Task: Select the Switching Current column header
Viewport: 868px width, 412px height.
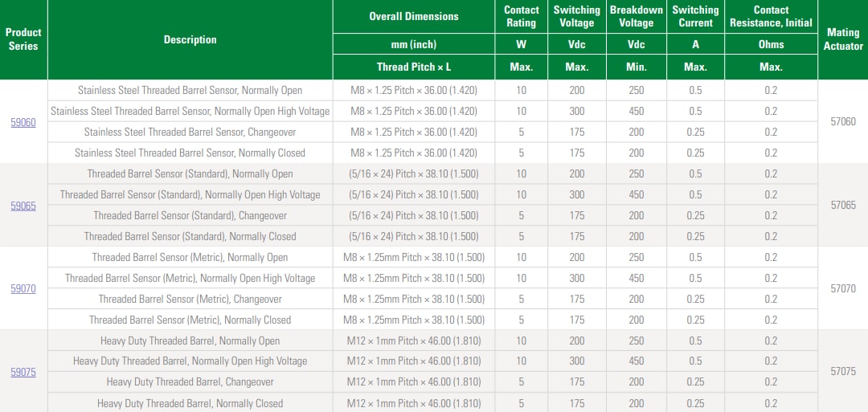Action: [x=695, y=16]
